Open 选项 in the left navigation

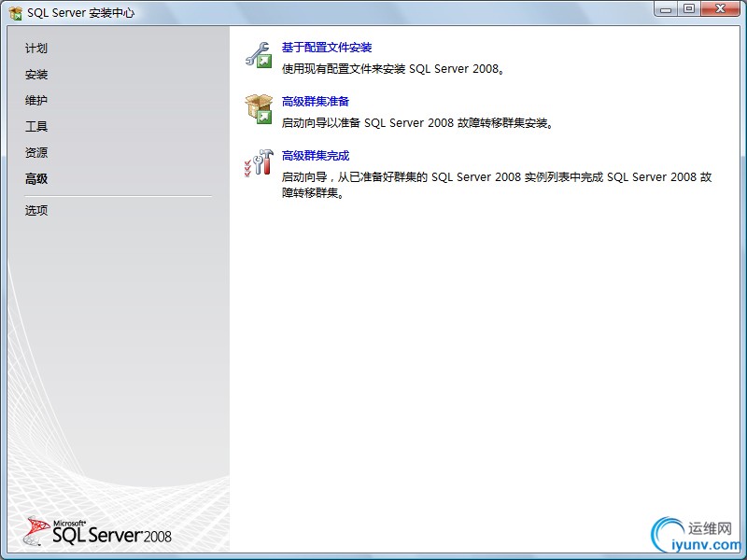coord(36,211)
